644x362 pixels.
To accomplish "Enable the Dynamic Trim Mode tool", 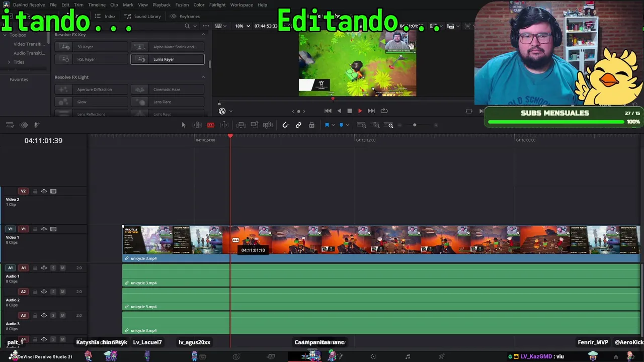I will [x=224, y=125].
